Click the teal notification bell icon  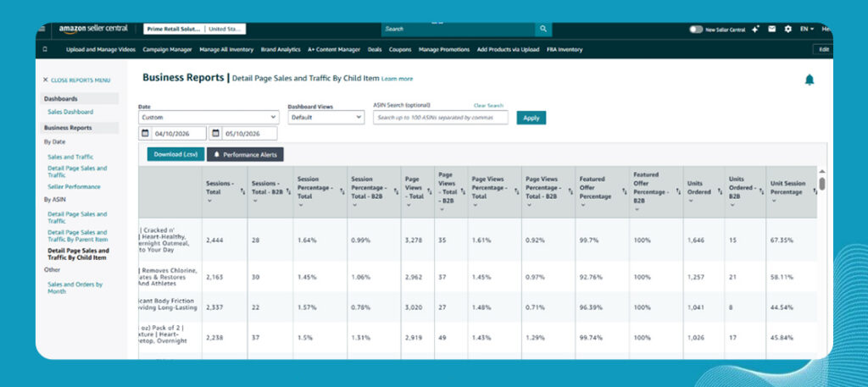pos(810,80)
